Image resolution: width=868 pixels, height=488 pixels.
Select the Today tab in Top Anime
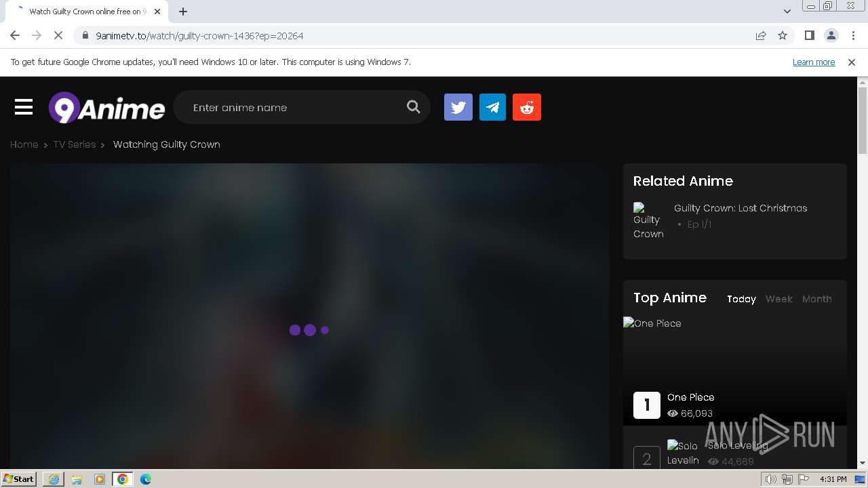click(x=741, y=299)
